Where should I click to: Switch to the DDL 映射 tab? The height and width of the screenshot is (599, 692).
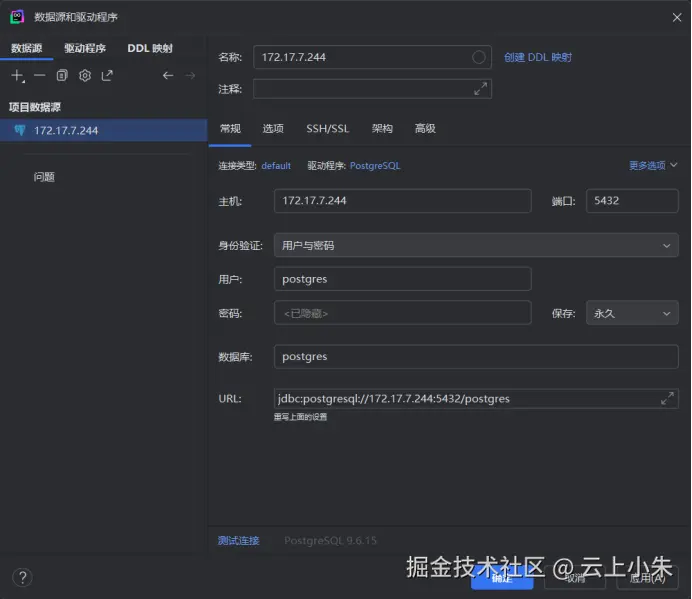click(150, 48)
